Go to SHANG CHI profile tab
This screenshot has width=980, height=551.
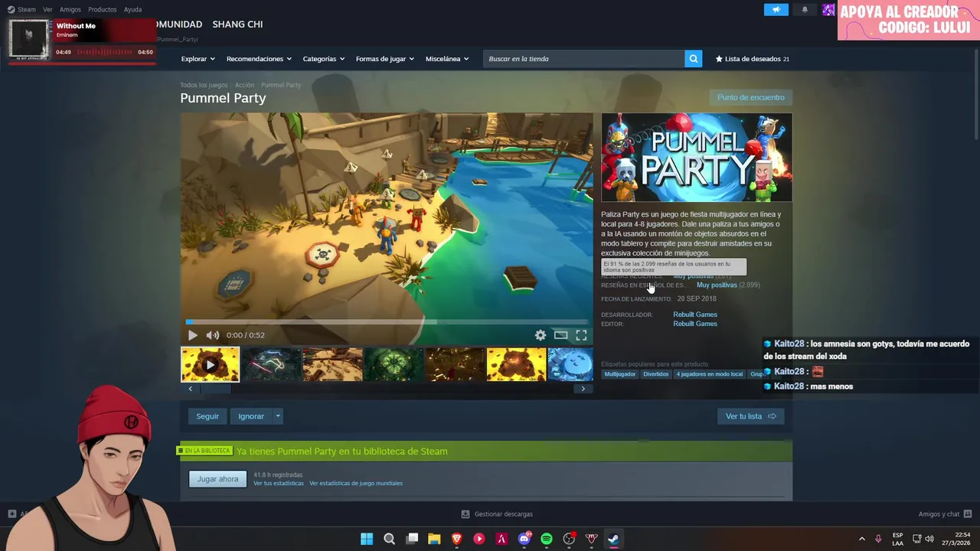click(x=237, y=24)
